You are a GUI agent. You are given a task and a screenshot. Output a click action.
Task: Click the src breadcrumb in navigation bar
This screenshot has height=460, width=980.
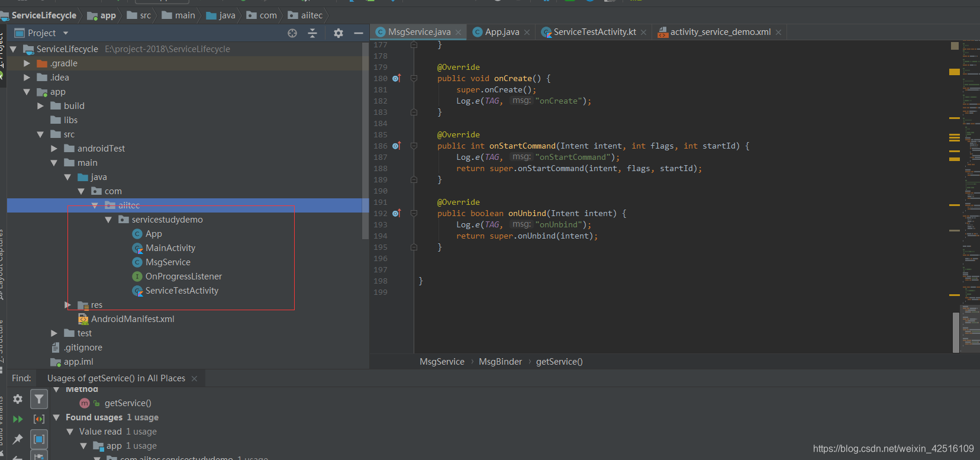click(139, 15)
